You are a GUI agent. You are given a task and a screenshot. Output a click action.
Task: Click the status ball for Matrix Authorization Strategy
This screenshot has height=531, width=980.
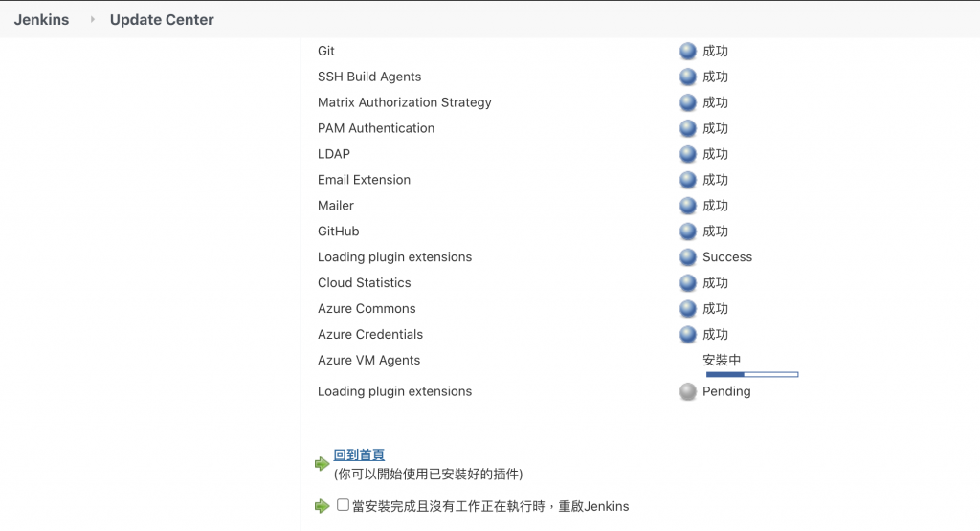point(687,103)
